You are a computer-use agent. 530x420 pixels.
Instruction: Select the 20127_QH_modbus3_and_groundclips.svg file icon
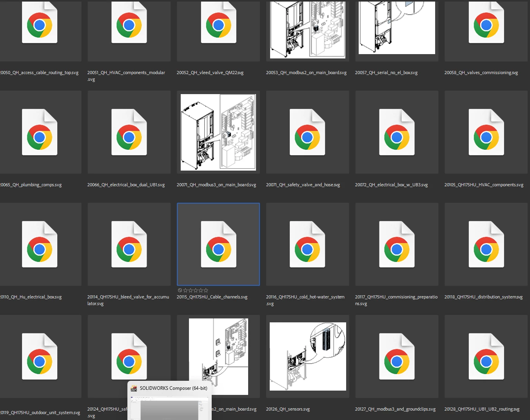point(397,356)
